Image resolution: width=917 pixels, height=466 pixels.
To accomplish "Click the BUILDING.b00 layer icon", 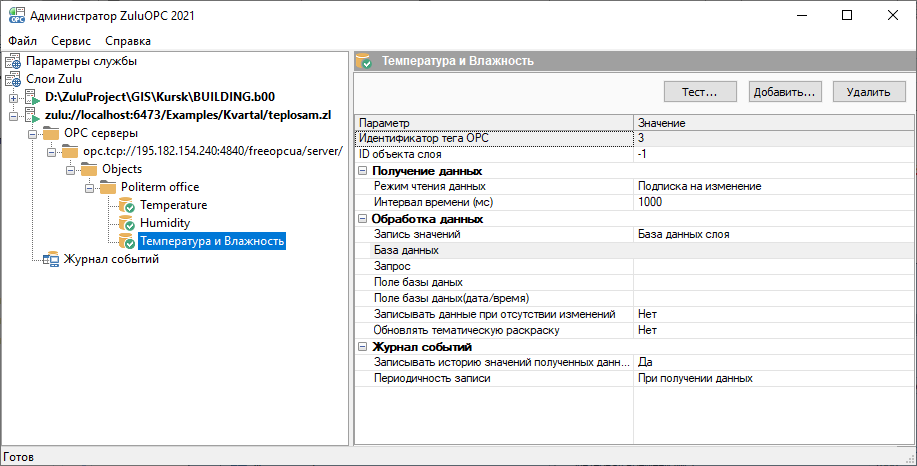I will 31,98.
